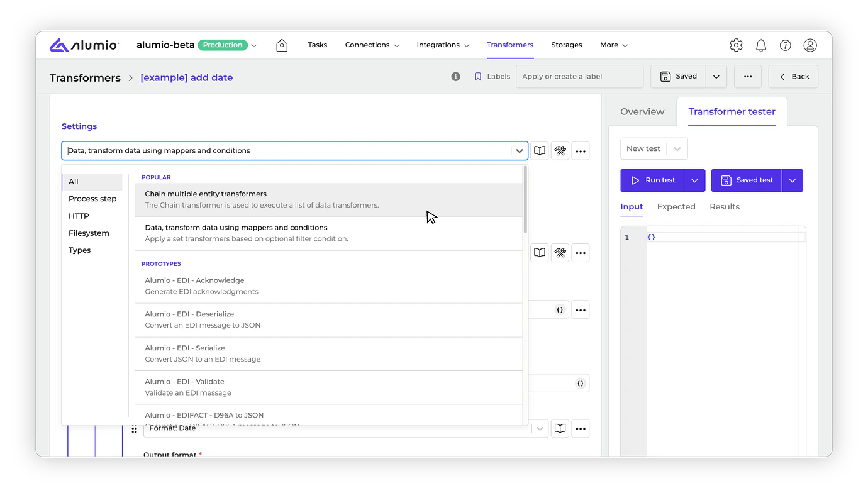The height and width of the screenshot is (488, 868).
Task: Click the braces icon left of a three-dot menu
Action: (560, 310)
